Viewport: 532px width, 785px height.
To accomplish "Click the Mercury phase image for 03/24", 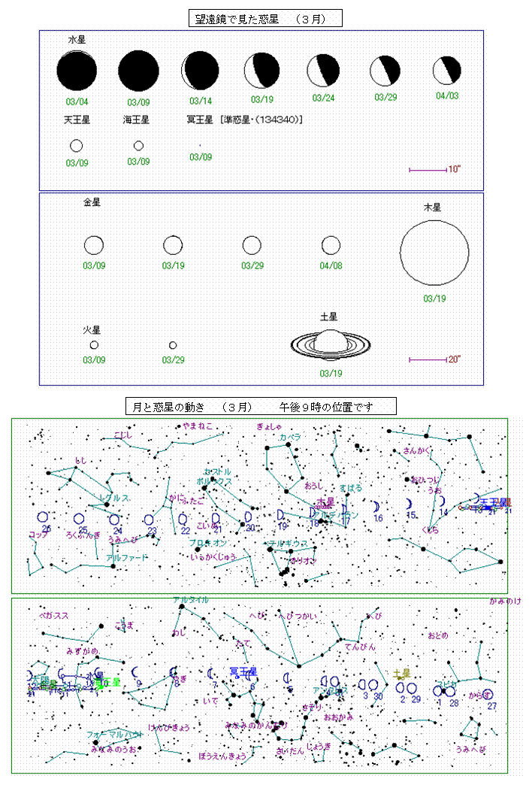I will coord(323,71).
